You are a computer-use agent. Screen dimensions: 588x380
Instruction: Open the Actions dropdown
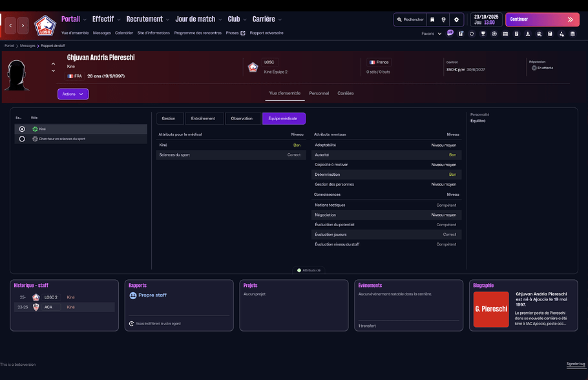click(x=72, y=94)
